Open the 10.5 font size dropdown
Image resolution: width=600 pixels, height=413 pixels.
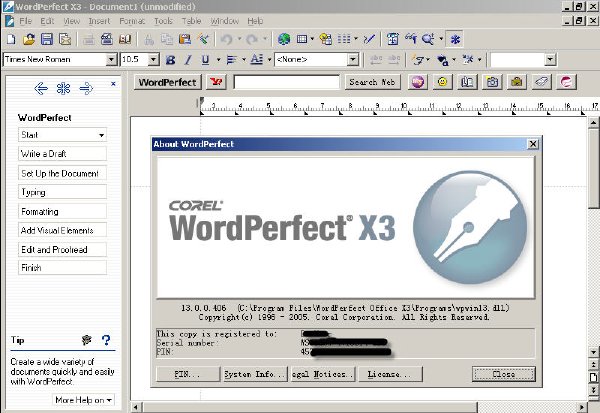pyautogui.click(x=153, y=59)
